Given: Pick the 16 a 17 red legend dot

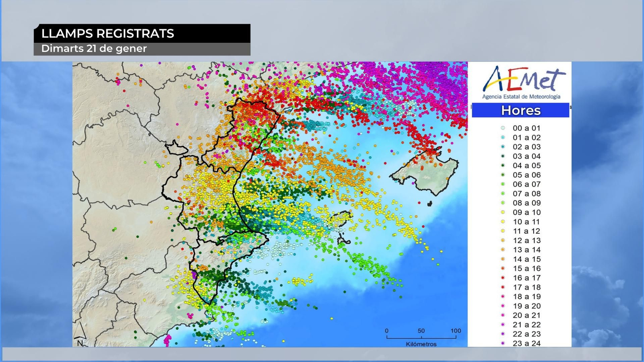Looking at the screenshot, I should (503, 278).
